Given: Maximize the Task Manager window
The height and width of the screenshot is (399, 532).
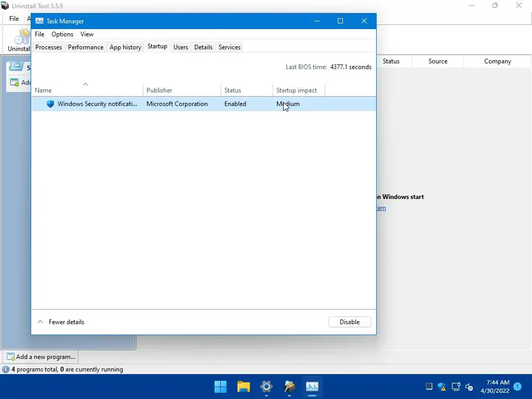Looking at the screenshot, I should [x=340, y=21].
